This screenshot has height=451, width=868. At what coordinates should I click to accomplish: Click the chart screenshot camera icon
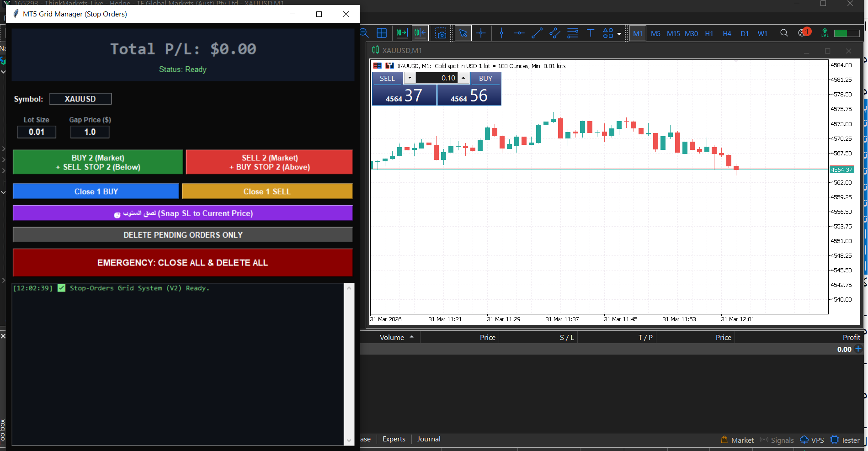[x=441, y=33]
